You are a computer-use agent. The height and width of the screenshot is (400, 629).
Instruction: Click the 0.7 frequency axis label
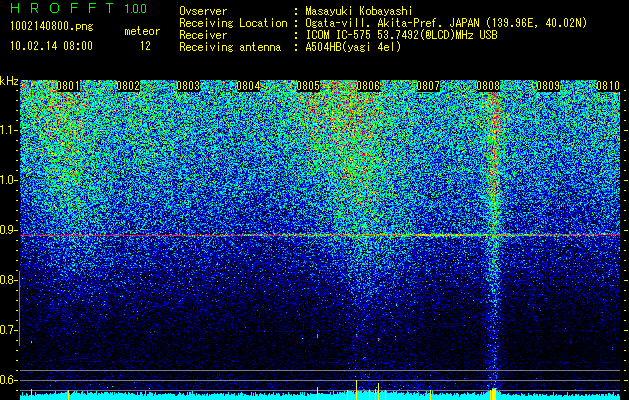point(8,330)
